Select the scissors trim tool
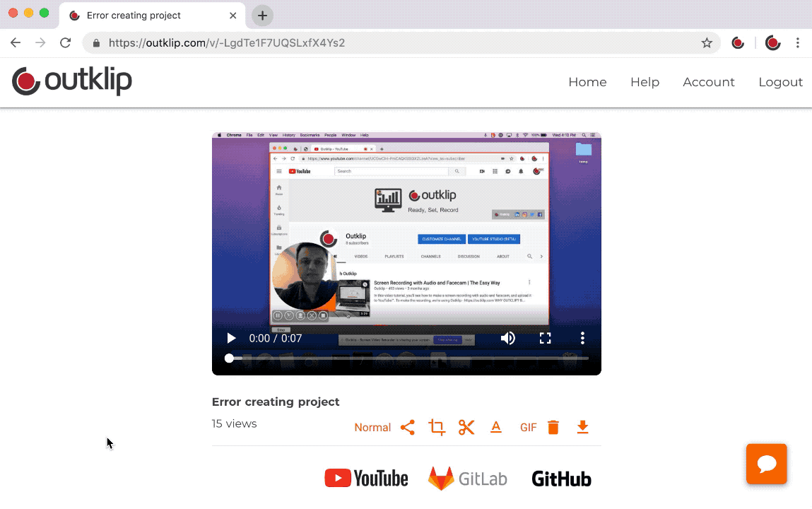This screenshot has height=509, width=812. (466, 427)
